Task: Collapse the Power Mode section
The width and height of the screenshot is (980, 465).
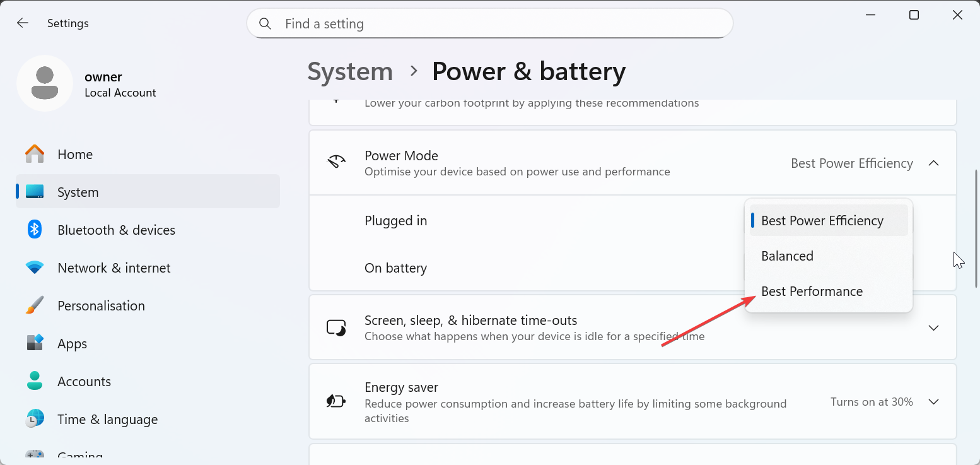Action: pyautogui.click(x=933, y=163)
